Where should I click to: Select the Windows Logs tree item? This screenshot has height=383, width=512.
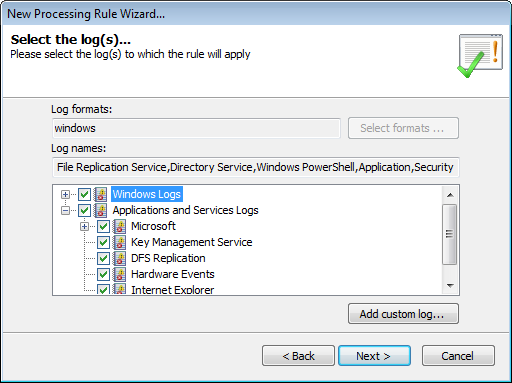pyautogui.click(x=147, y=194)
